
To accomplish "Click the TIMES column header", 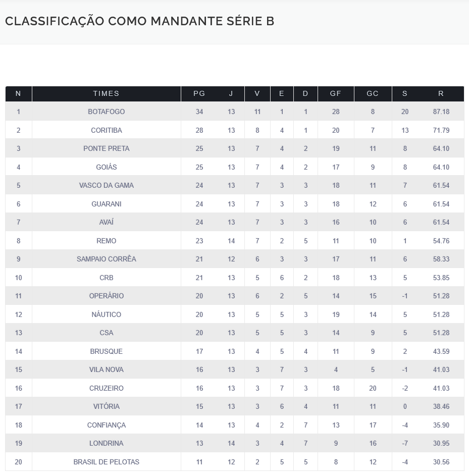I will [x=106, y=93].
